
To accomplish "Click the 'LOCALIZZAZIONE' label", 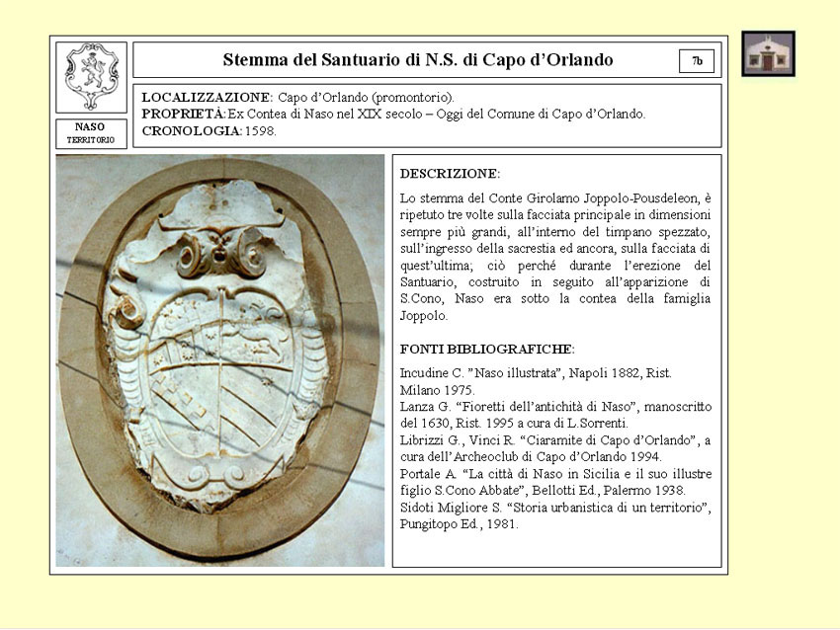I will point(208,98).
